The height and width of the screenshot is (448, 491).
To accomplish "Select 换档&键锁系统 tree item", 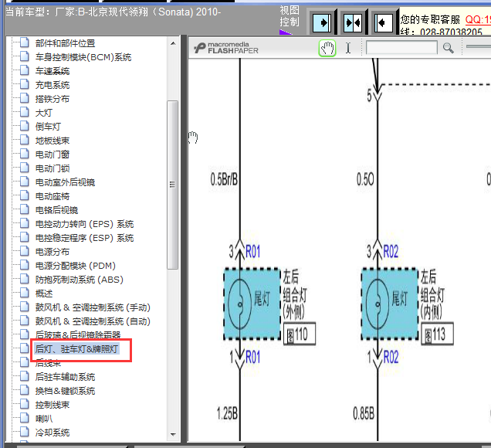I will pos(65,391).
